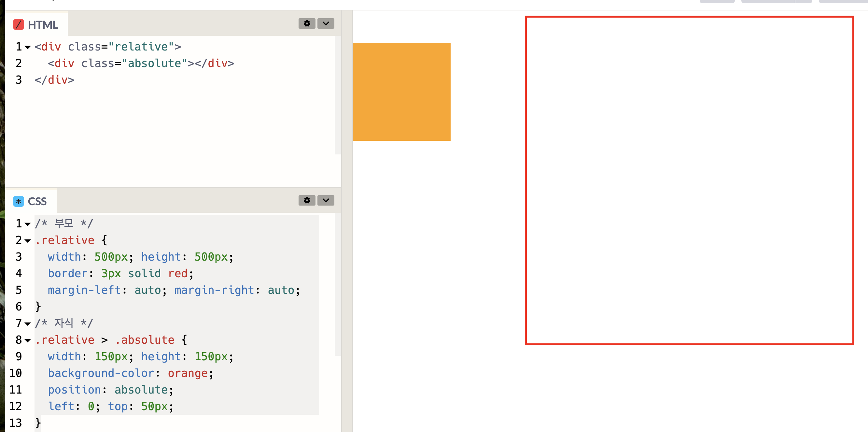Collapse the 자식 comment fold arrow
This screenshot has height=432, width=868.
click(28, 324)
